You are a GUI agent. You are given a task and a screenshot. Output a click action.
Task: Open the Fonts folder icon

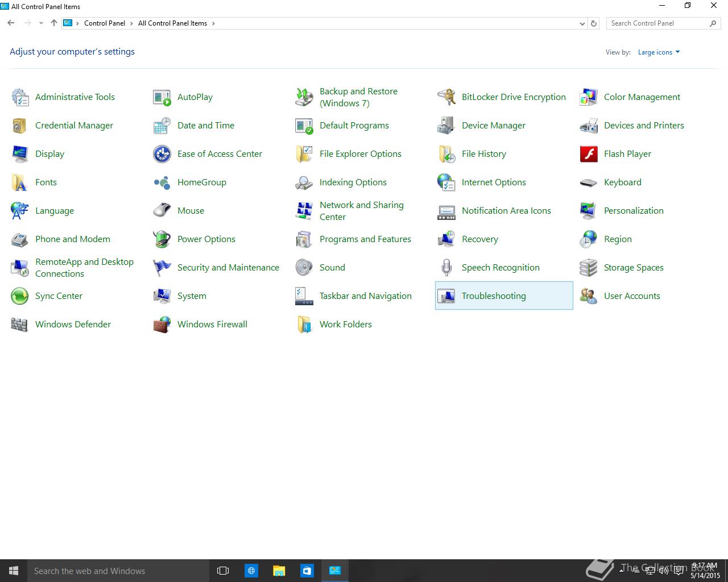[x=20, y=182]
